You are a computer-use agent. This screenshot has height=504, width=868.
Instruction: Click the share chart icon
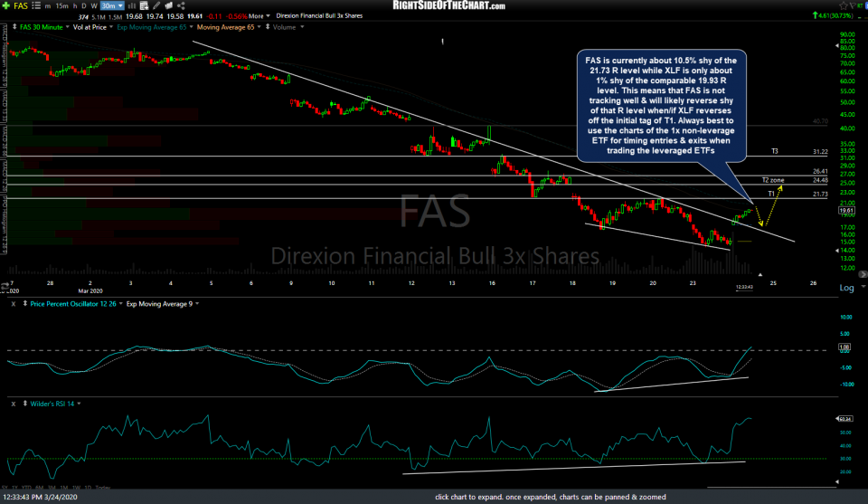181,5
